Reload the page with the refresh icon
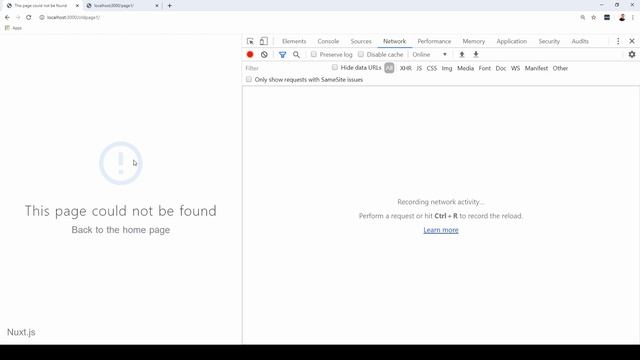Viewport: 640px width, 360px height. [x=29, y=18]
